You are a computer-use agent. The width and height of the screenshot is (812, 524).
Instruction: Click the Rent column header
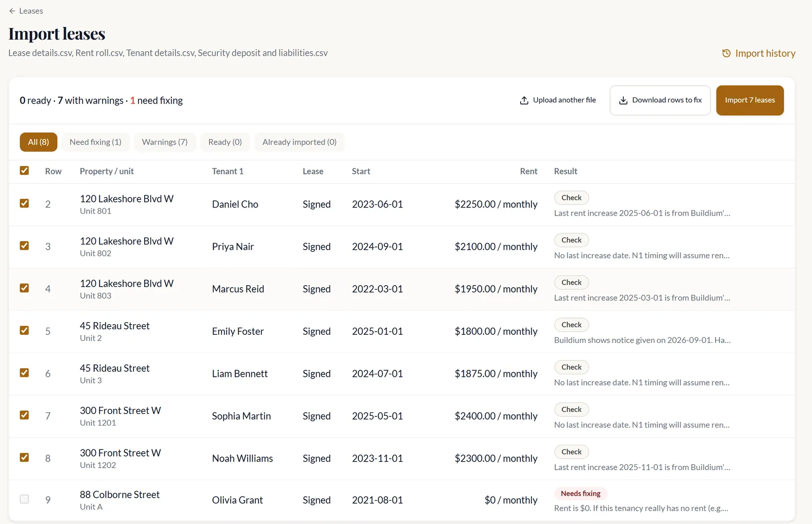[528, 171]
